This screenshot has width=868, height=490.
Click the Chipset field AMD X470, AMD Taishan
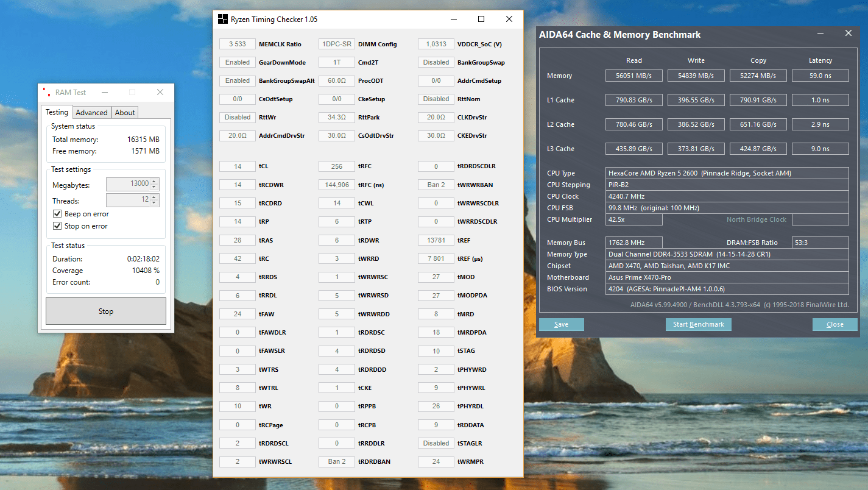coord(727,266)
